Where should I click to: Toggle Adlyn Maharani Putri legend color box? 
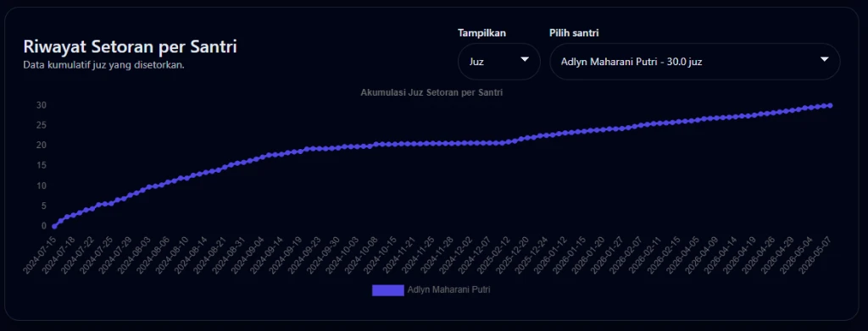388,290
